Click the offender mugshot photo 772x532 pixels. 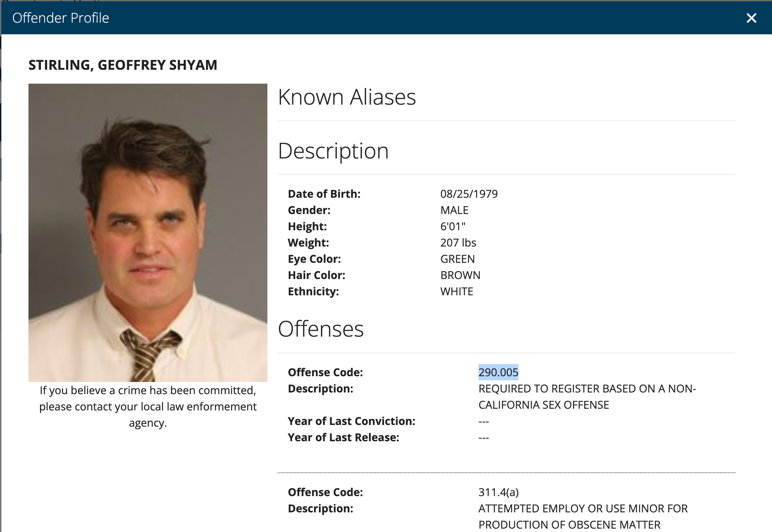coord(148,232)
